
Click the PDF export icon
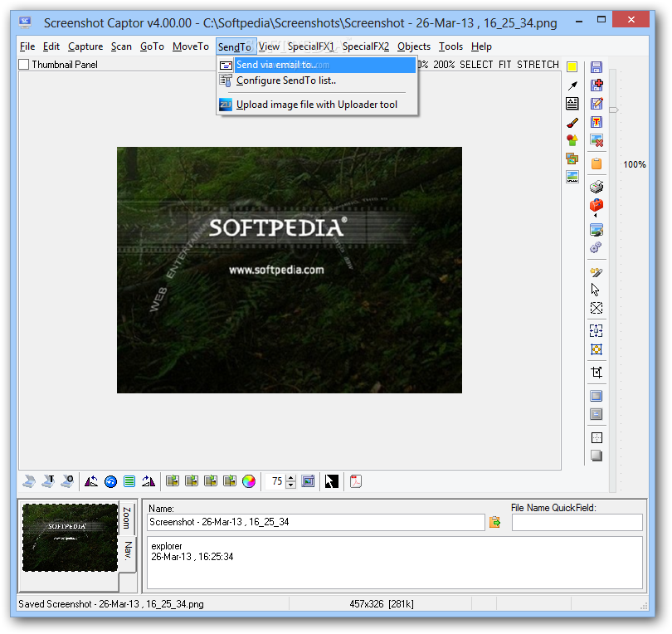click(356, 481)
